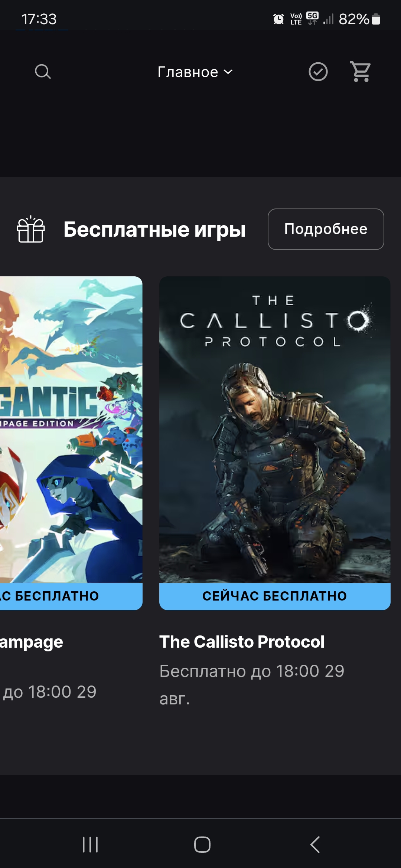Open The Callisto Protocol title link
The height and width of the screenshot is (868, 401).
pyautogui.click(x=242, y=641)
